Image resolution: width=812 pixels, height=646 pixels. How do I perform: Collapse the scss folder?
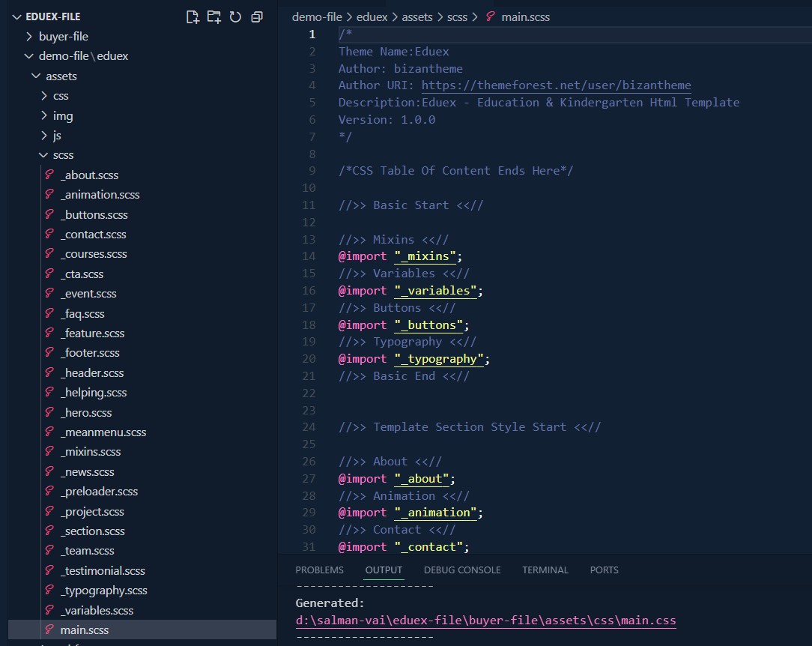pos(63,155)
